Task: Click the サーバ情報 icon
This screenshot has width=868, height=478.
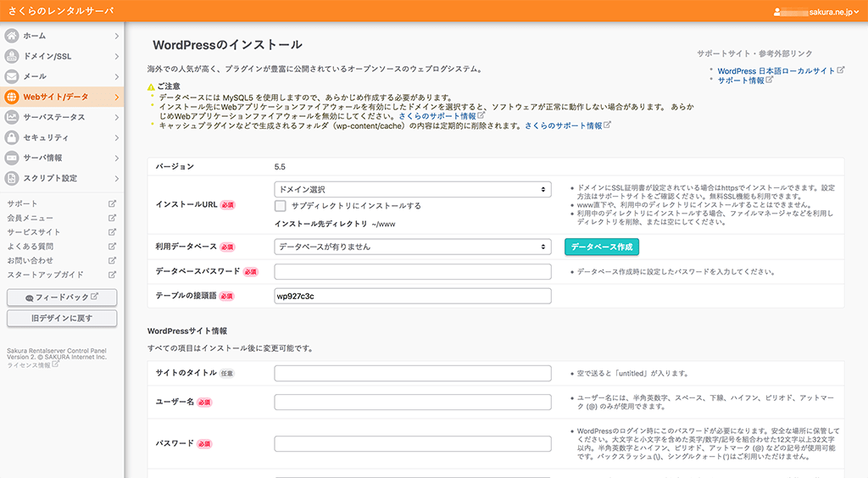Action: pos(12,158)
